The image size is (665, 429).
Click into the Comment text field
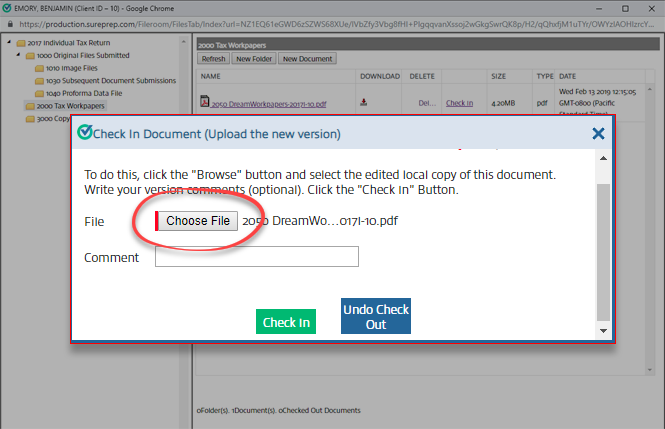click(x=257, y=257)
